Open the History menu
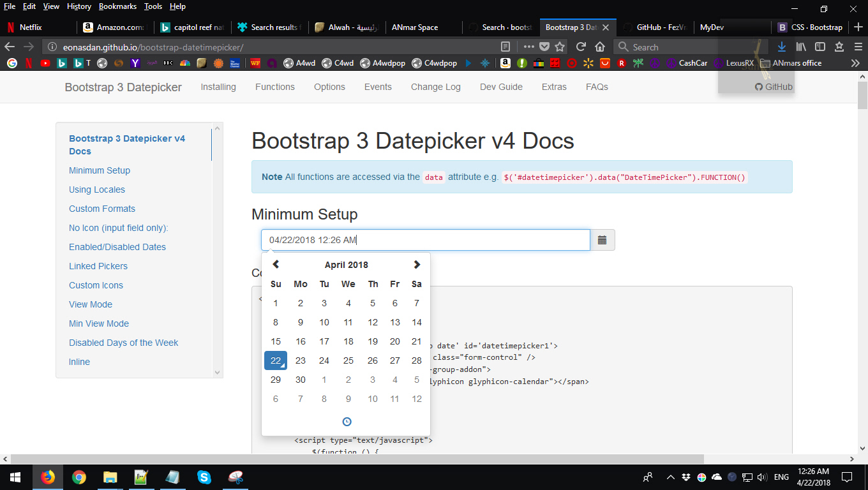Viewport: 868px width, 490px height. click(x=79, y=6)
